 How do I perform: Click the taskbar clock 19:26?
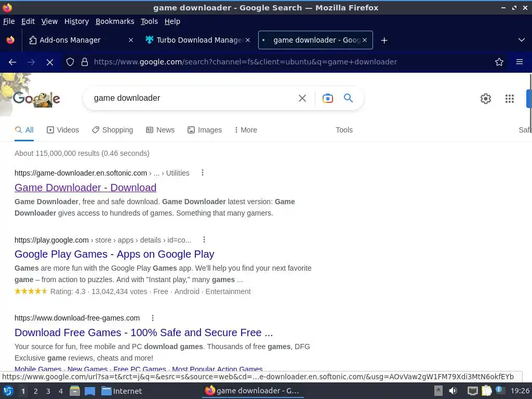tap(520, 391)
